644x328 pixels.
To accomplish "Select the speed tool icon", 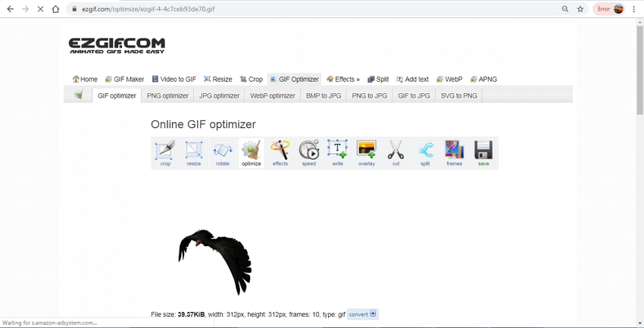I will (309, 153).
